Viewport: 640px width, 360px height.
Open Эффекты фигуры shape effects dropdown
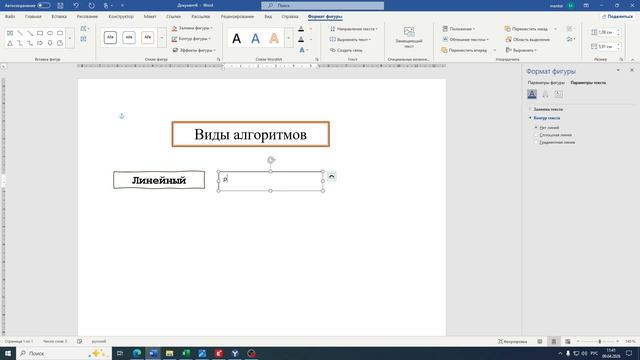(x=194, y=50)
